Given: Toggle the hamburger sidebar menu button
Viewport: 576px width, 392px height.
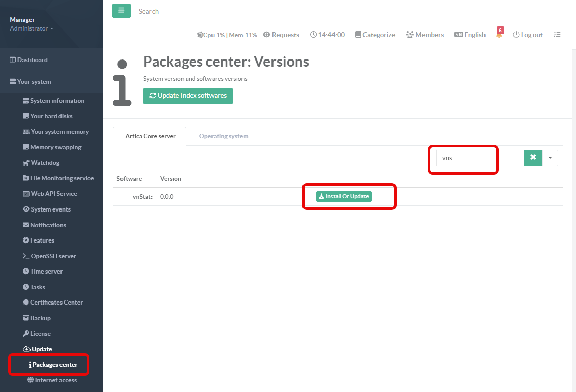Looking at the screenshot, I should pyautogui.click(x=121, y=11).
